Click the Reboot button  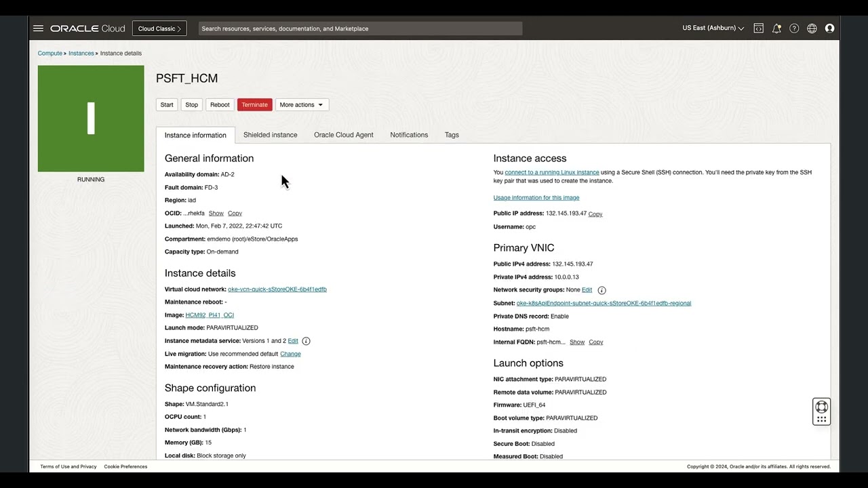[x=220, y=104]
